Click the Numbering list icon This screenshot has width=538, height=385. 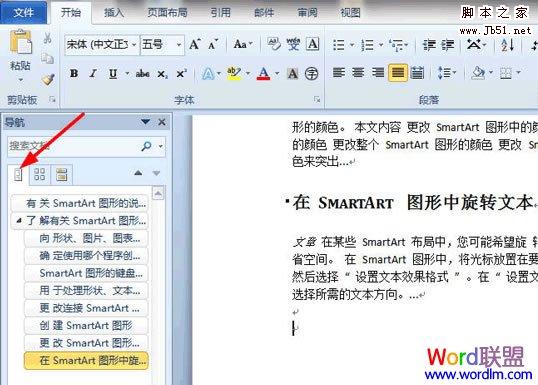coord(368,45)
